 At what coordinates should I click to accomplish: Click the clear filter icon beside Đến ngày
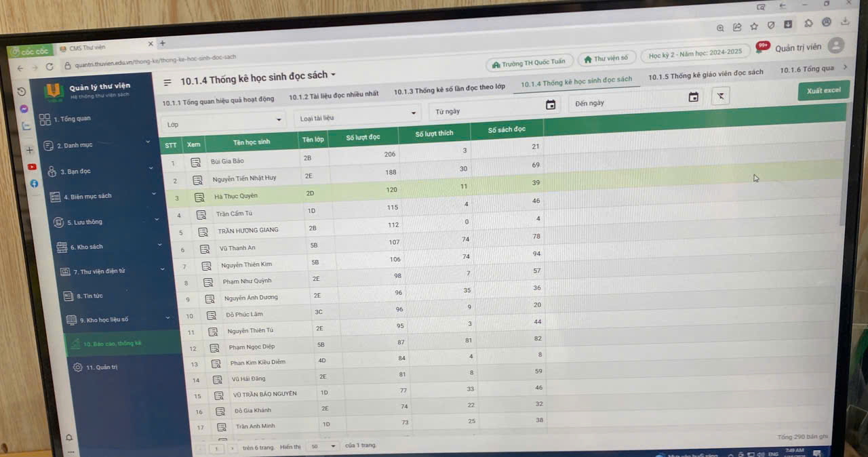[720, 96]
